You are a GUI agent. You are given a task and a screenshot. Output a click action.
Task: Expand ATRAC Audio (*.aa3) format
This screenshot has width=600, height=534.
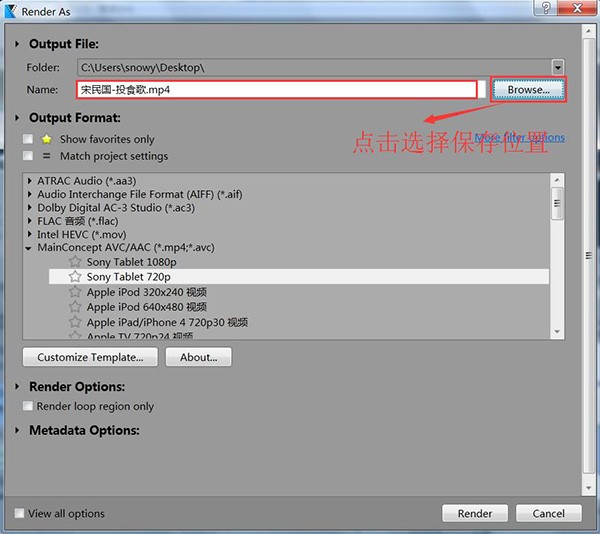tap(29, 181)
